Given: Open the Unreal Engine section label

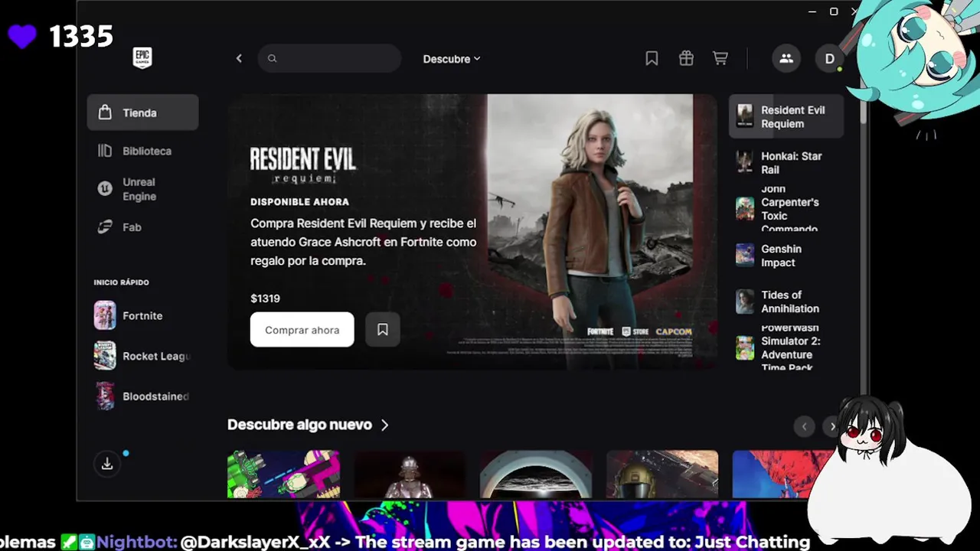Looking at the screenshot, I should tap(139, 189).
